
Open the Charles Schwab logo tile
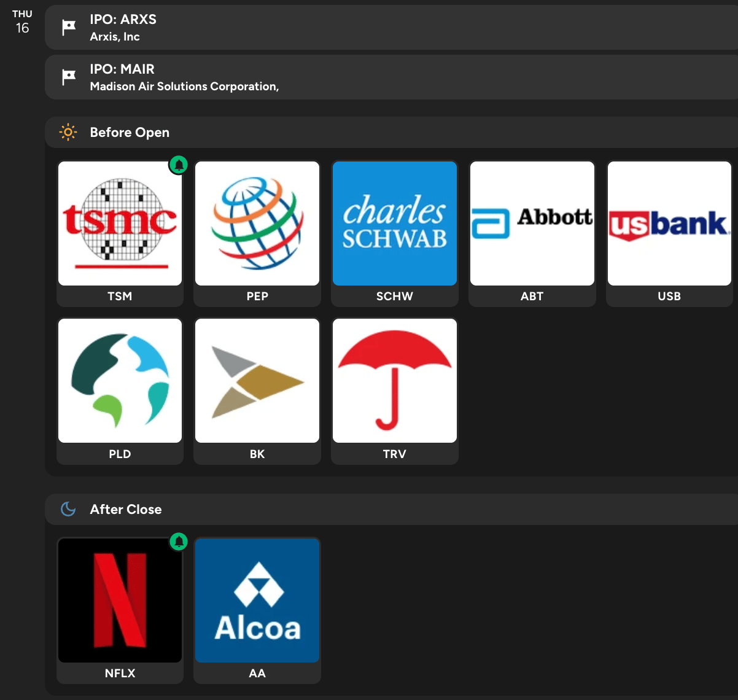(395, 224)
